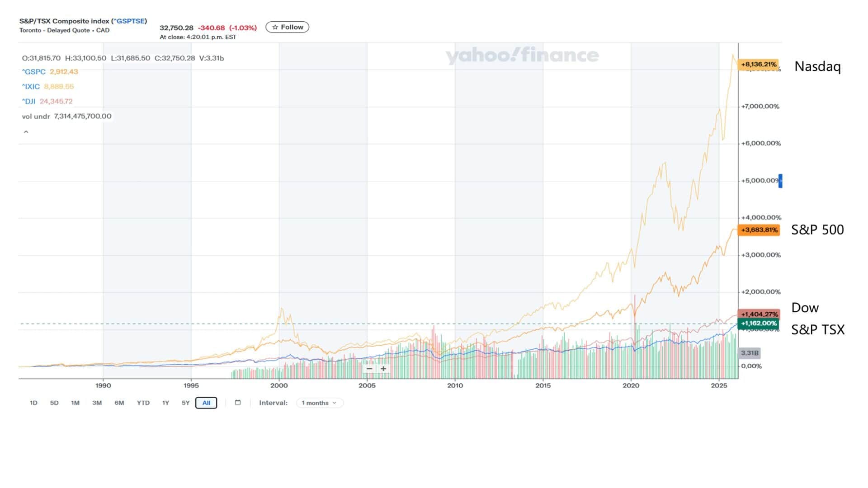868x488 pixels.
Task: Open the Interval 1 months dropdown
Action: (x=320, y=403)
